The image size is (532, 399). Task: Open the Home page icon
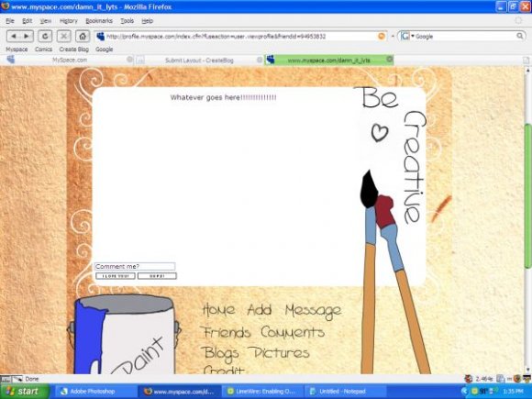point(83,36)
